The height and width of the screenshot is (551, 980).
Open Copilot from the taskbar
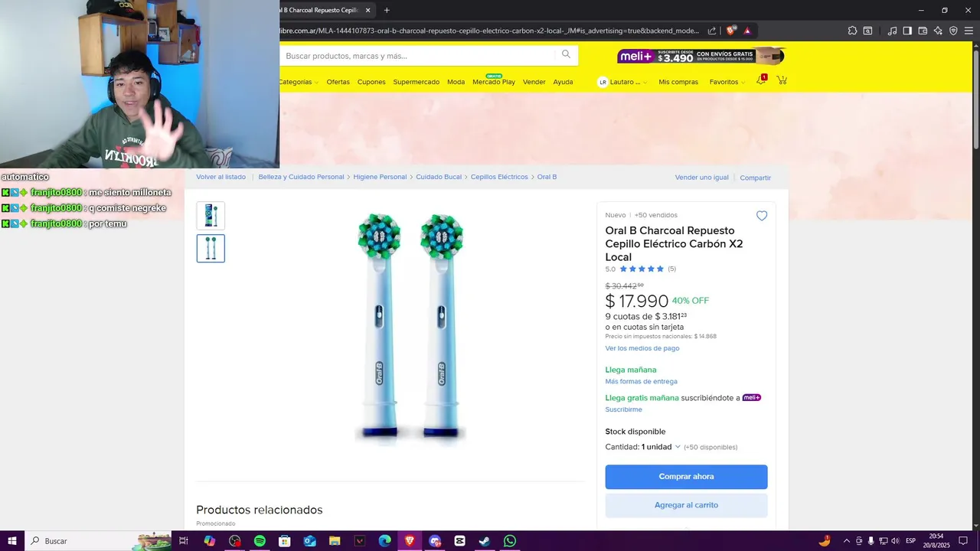point(210,541)
